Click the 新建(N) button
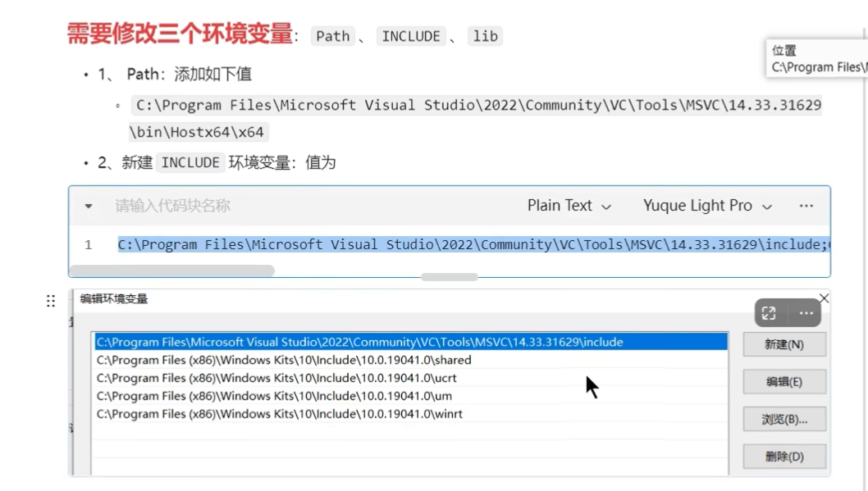The width and height of the screenshot is (868, 491). tap(784, 344)
